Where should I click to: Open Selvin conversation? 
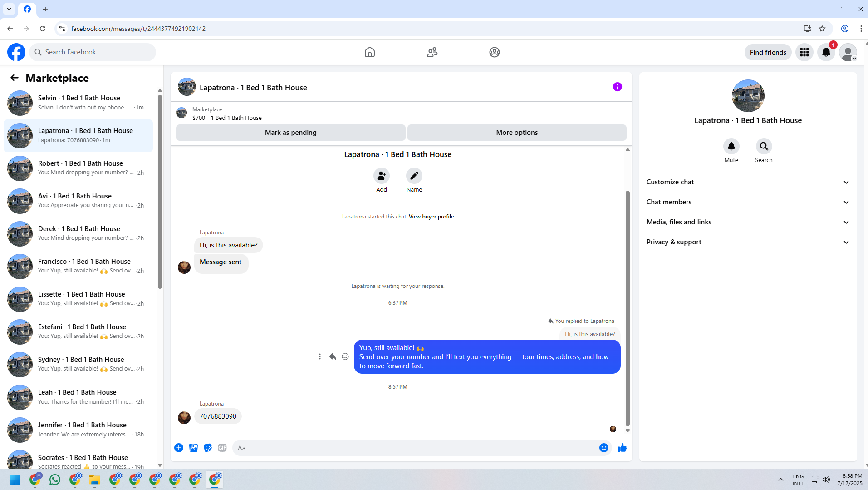(78, 103)
